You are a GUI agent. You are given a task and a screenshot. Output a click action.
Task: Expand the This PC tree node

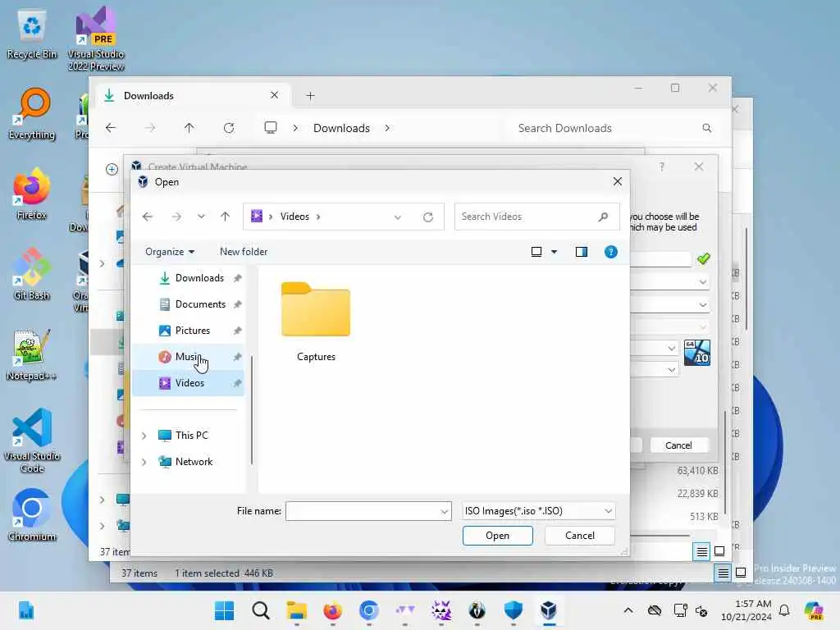[144, 436]
